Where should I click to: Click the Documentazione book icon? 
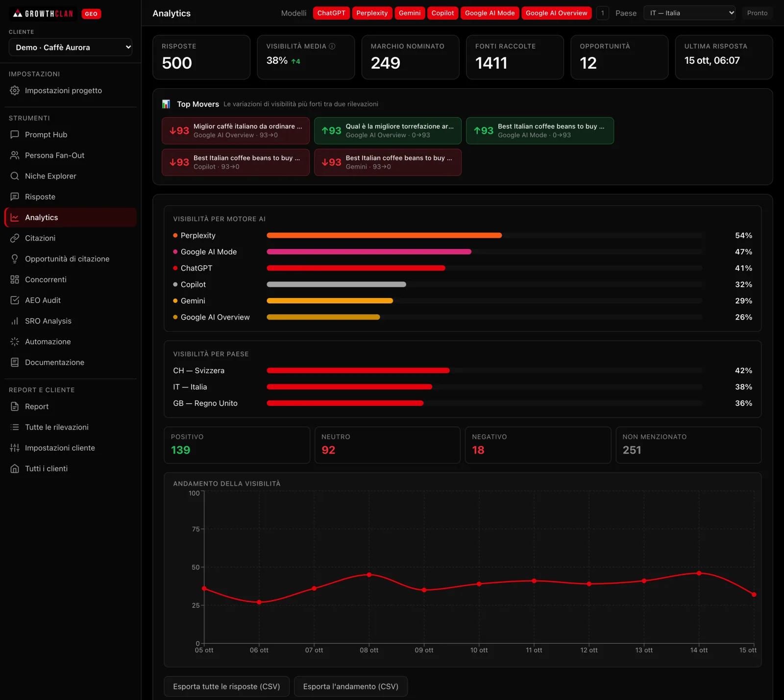15,362
